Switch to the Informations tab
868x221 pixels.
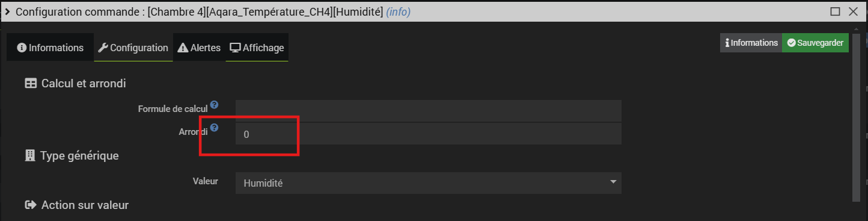[50, 48]
